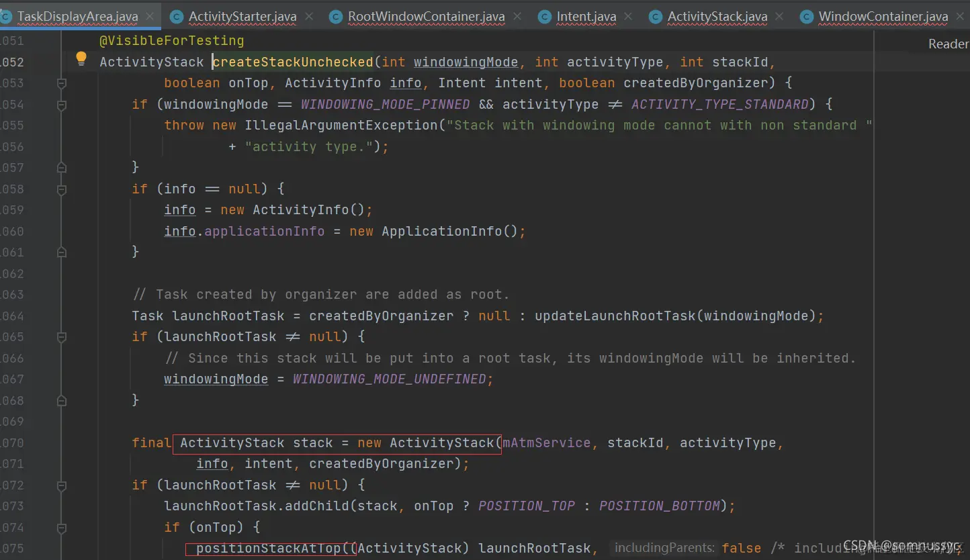This screenshot has height=560, width=970.
Task: Close the Intent.java tab
Action: pos(629,16)
